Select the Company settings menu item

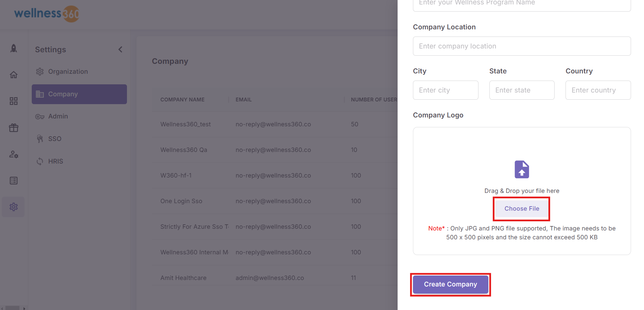coord(79,94)
